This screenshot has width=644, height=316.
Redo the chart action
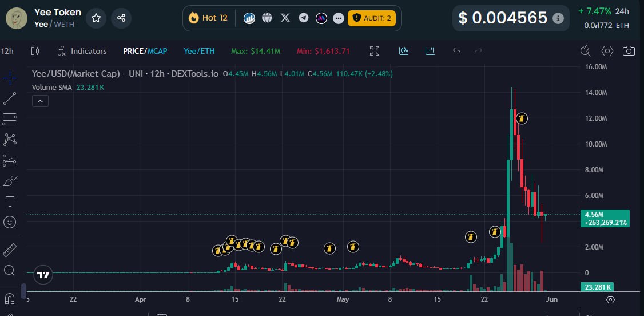(x=478, y=51)
